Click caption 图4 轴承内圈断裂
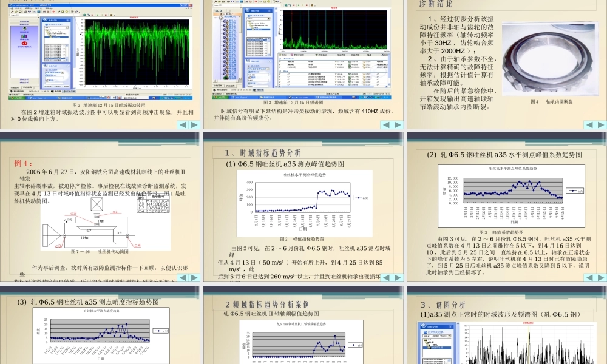This screenshot has width=607, height=364. 552,102
